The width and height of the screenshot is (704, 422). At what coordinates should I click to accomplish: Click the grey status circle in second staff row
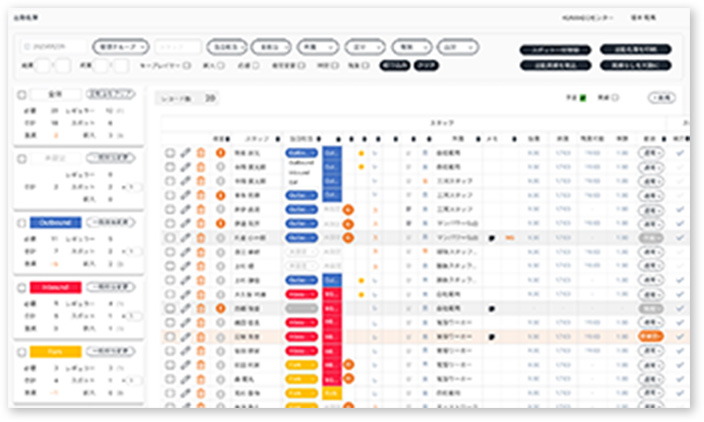(221, 167)
